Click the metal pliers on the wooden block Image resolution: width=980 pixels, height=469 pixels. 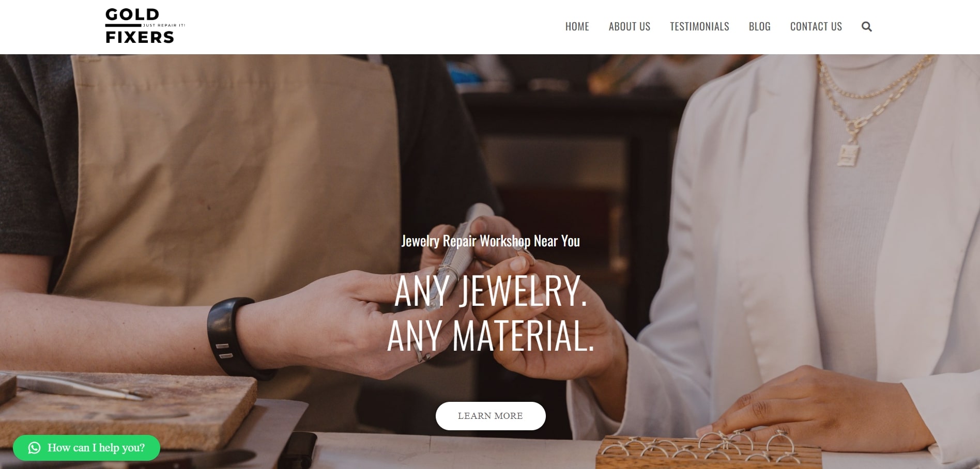tap(78, 385)
